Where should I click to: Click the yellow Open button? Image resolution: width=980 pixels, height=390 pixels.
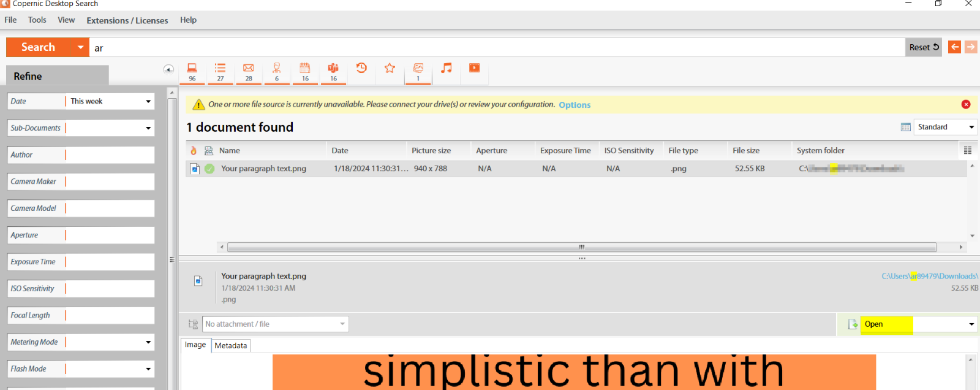pos(886,324)
